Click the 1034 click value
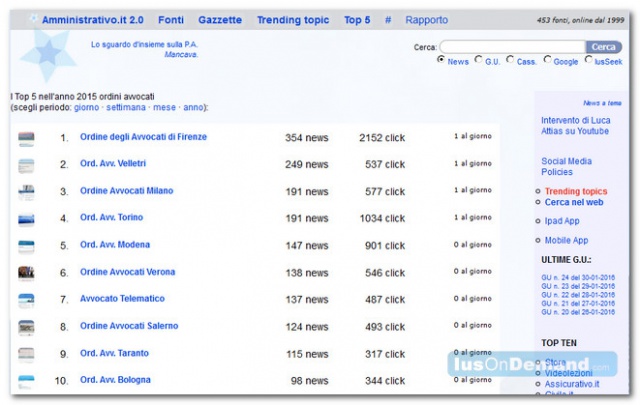This screenshot has height=405, width=640. (382, 218)
